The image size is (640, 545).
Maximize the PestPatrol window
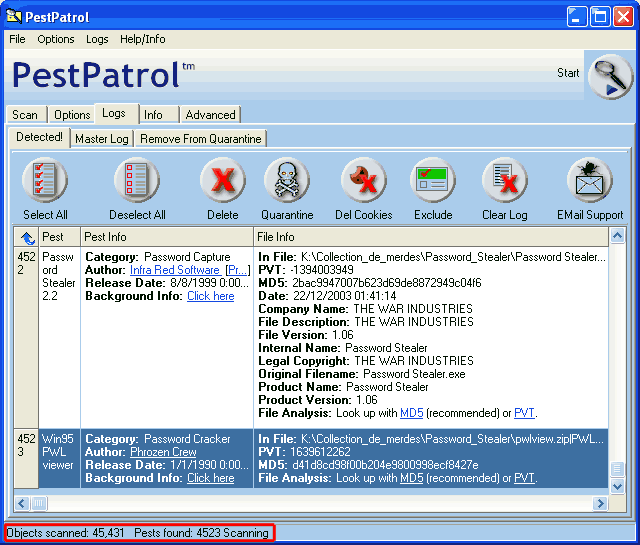click(x=600, y=17)
